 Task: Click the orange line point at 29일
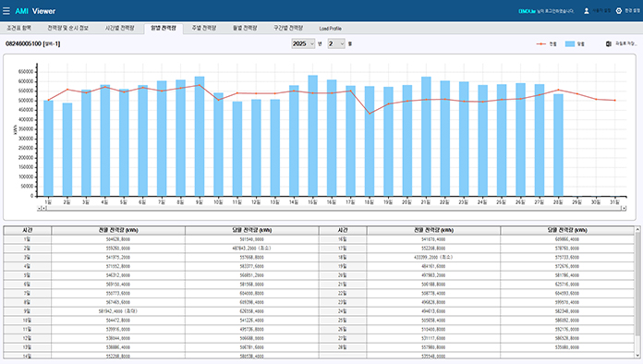pos(577,94)
